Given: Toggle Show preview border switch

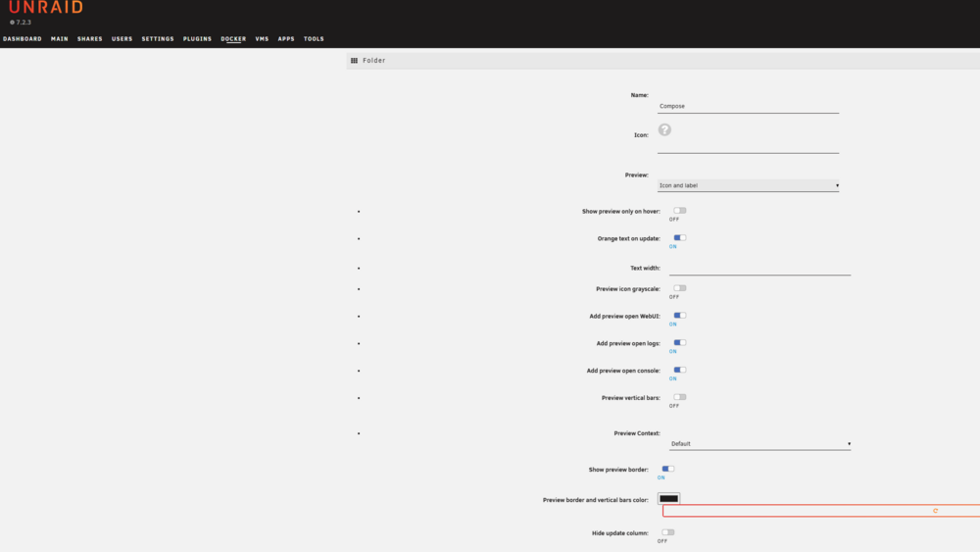Looking at the screenshot, I should [667, 469].
